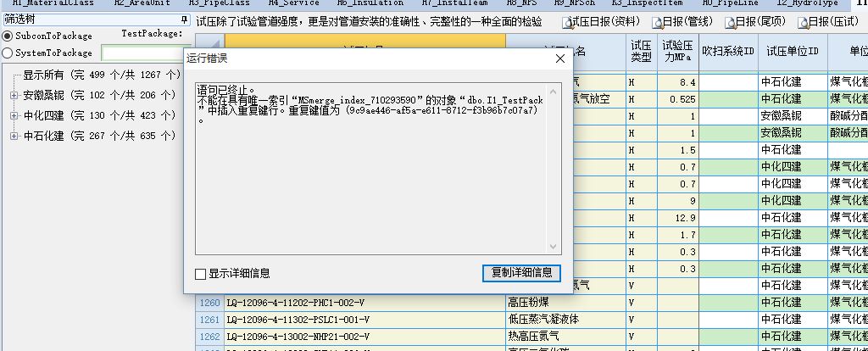Select row number 1260
The image size is (868, 351).
(210, 303)
